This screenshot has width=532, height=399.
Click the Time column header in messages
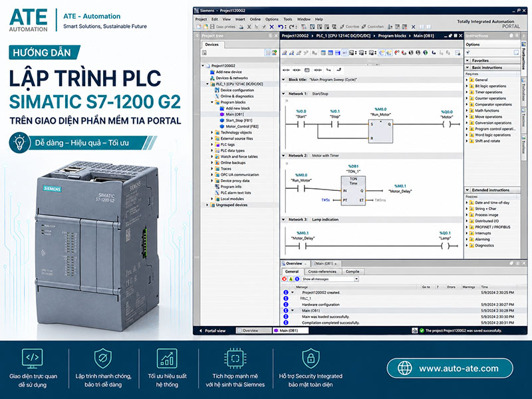click(485, 287)
